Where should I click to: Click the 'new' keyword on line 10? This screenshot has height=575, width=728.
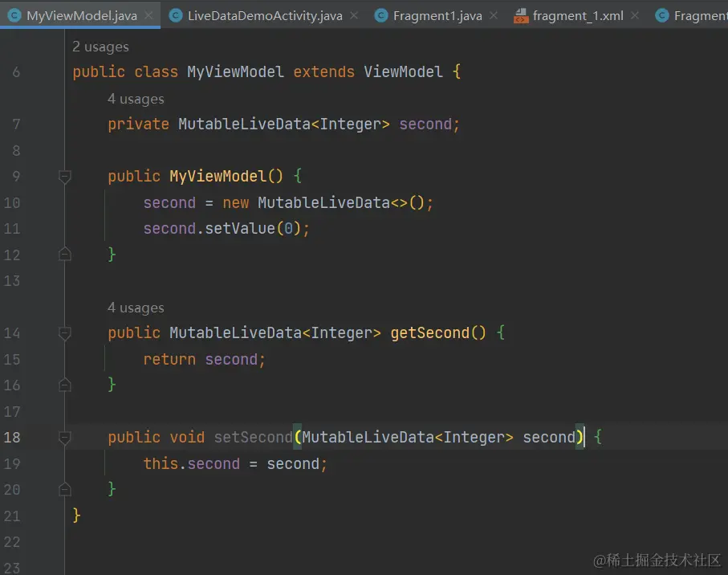point(235,203)
